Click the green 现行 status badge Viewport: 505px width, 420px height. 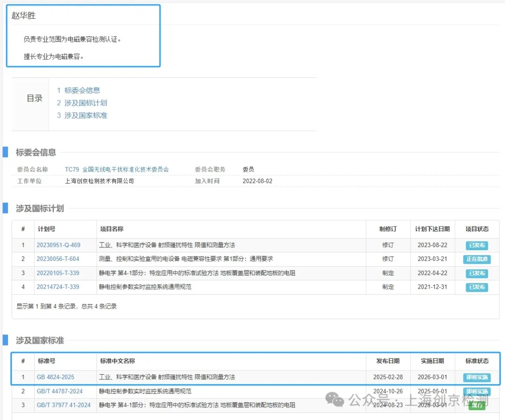477,406
